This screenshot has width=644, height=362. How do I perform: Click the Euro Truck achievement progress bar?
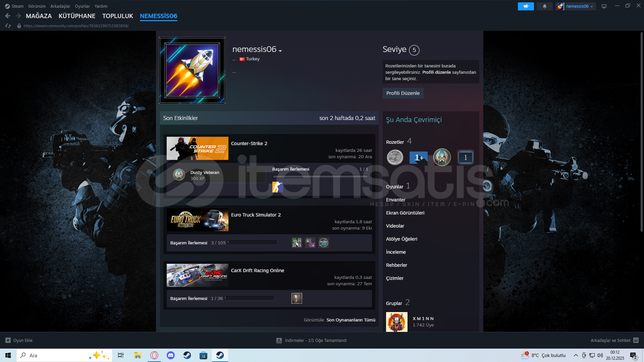pyautogui.click(x=252, y=243)
